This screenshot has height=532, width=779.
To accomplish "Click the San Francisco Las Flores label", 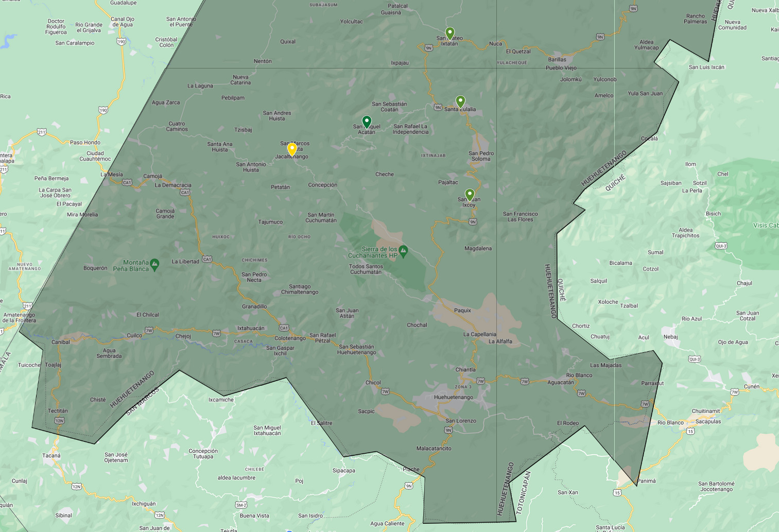I will [521, 217].
